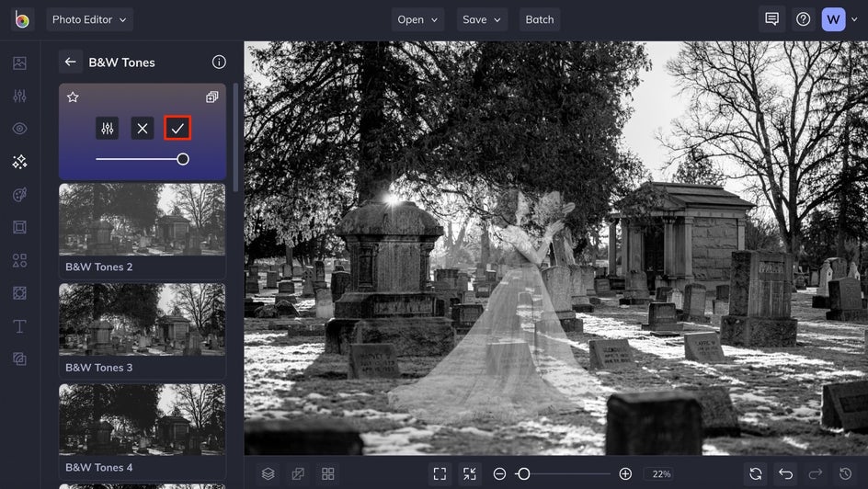Fit image to screen
Viewport: 868px width, 489px height.
pos(440,473)
